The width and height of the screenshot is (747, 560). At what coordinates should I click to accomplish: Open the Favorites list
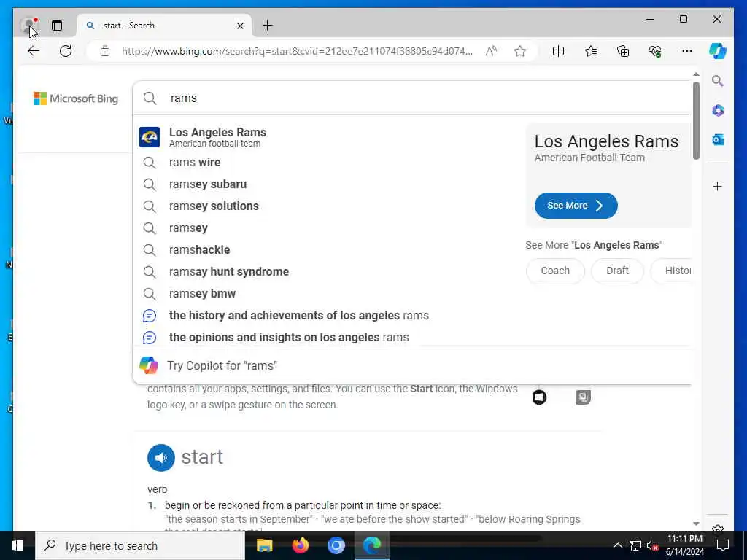[x=591, y=51]
